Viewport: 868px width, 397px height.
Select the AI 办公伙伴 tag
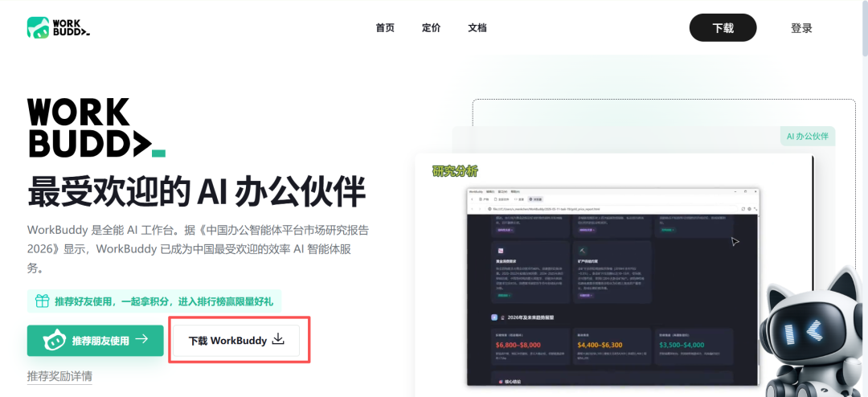point(808,136)
